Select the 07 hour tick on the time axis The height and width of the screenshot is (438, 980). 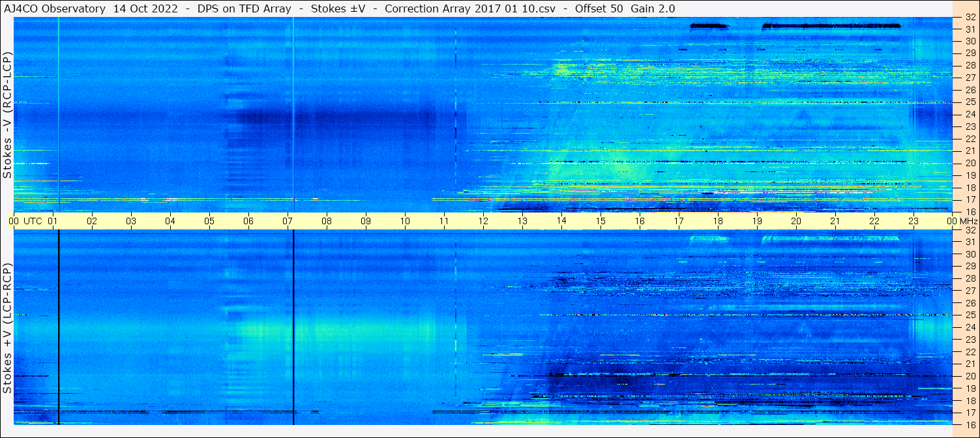pyautogui.click(x=288, y=221)
